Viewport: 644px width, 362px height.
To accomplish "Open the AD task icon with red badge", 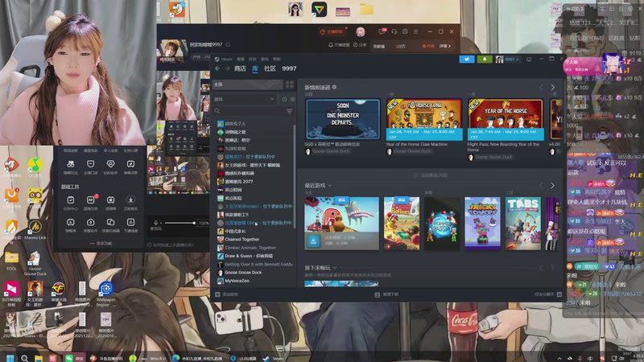I will (91, 200).
